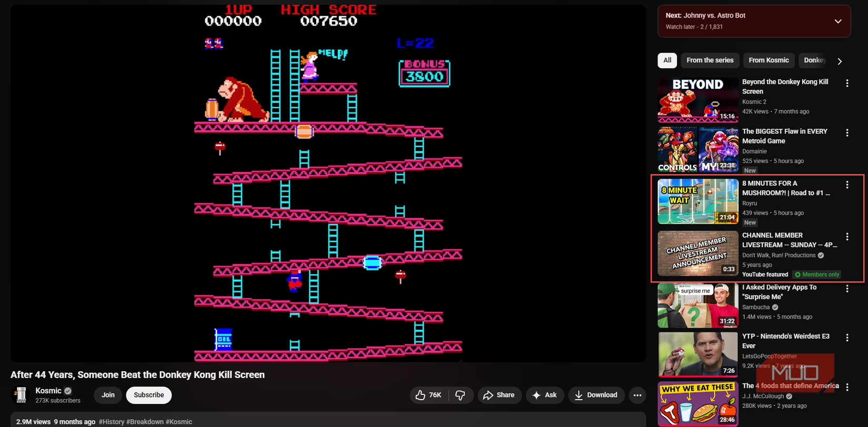This screenshot has width=868, height=427.
Task: Open CHANNEL MEMBER LIVESTREAM ANNOUNCEMENT thumbnail
Action: [x=698, y=253]
